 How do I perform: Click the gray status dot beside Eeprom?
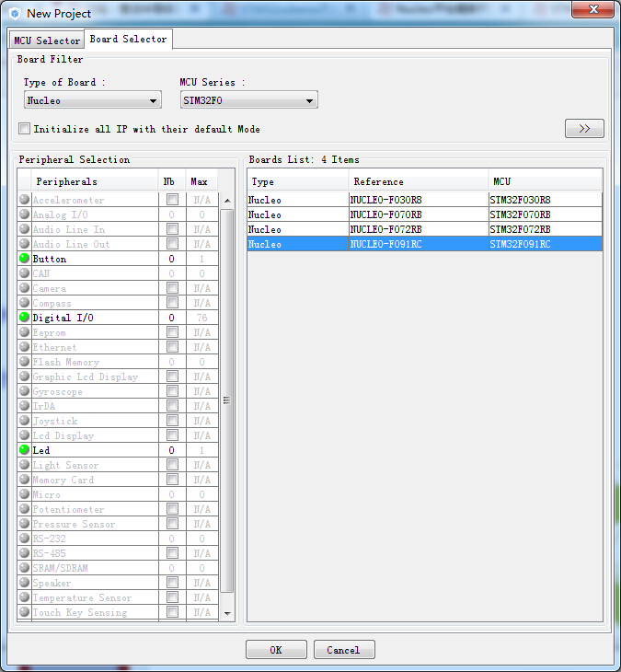pos(25,331)
